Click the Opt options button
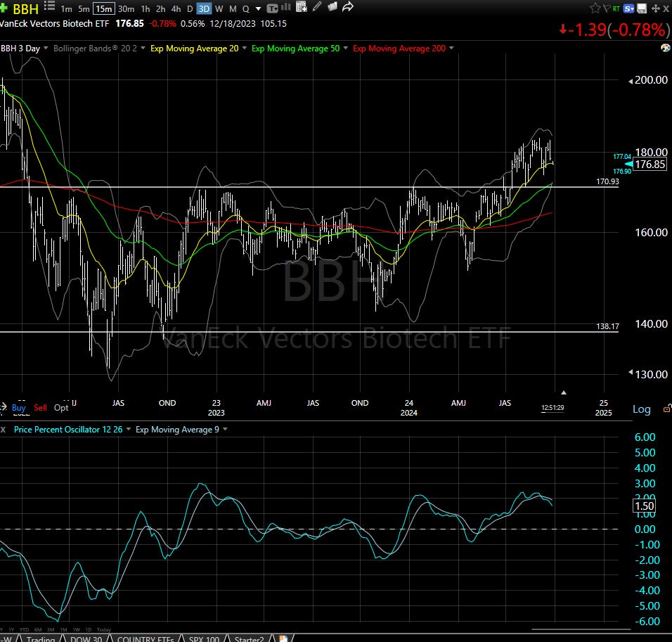Screen dimensions: 672x642 tap(61, 407)
